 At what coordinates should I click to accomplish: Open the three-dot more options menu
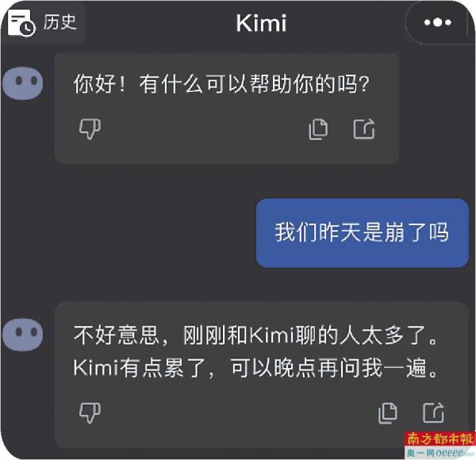[437, 22]
